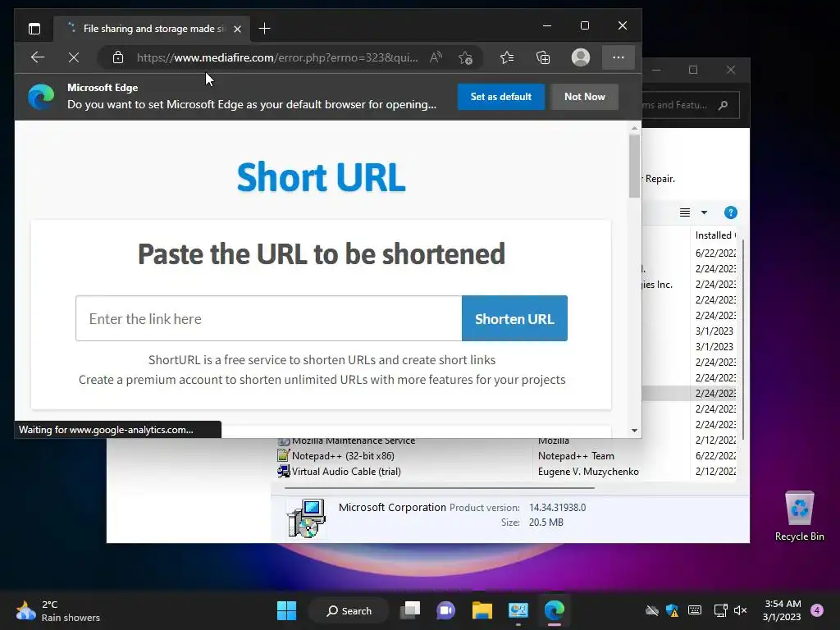Open the Edge profile avatar
The width and height of the screenshot is (840, 630).
pos(581,57)
